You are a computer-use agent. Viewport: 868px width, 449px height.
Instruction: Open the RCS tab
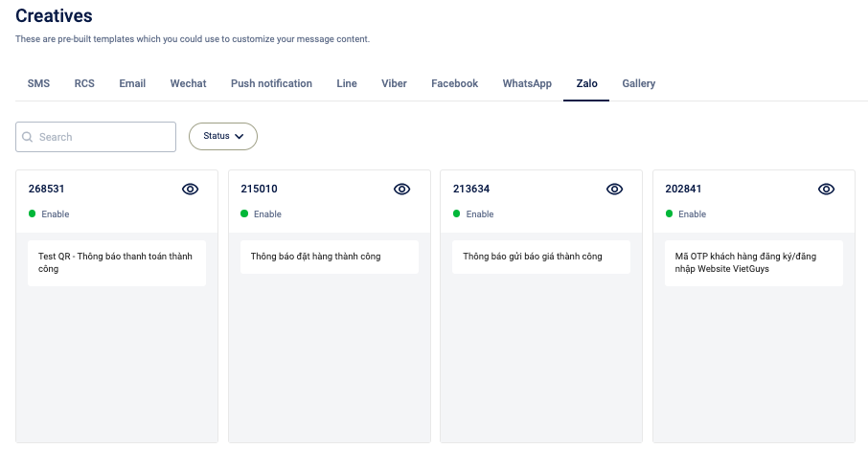(84, 83)
